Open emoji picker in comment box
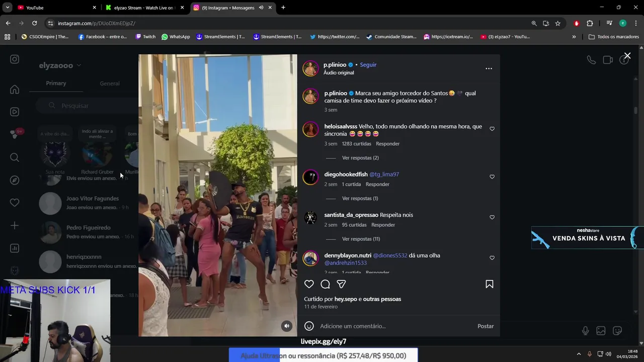 pos(309,326)
